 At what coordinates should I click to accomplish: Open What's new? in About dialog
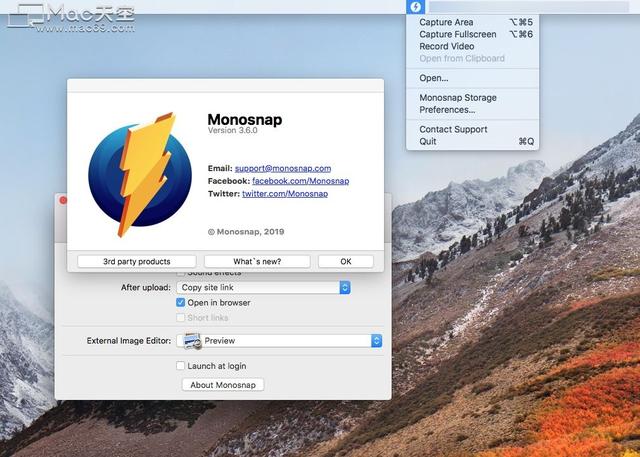(x=257, y=262)
